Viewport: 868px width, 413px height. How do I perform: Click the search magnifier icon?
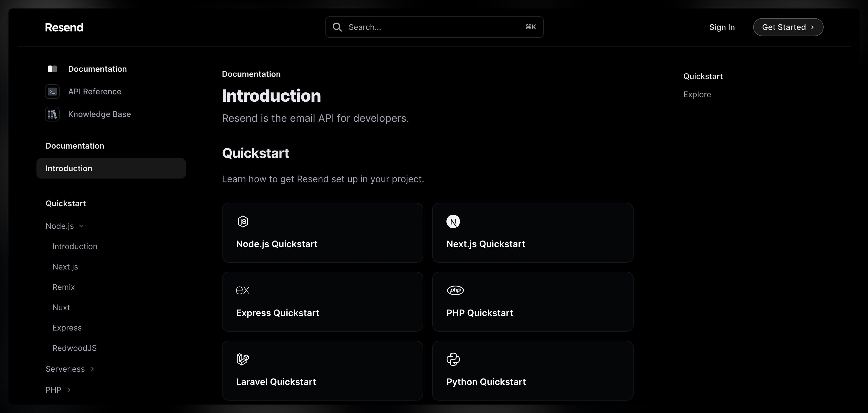coord(337,27)
